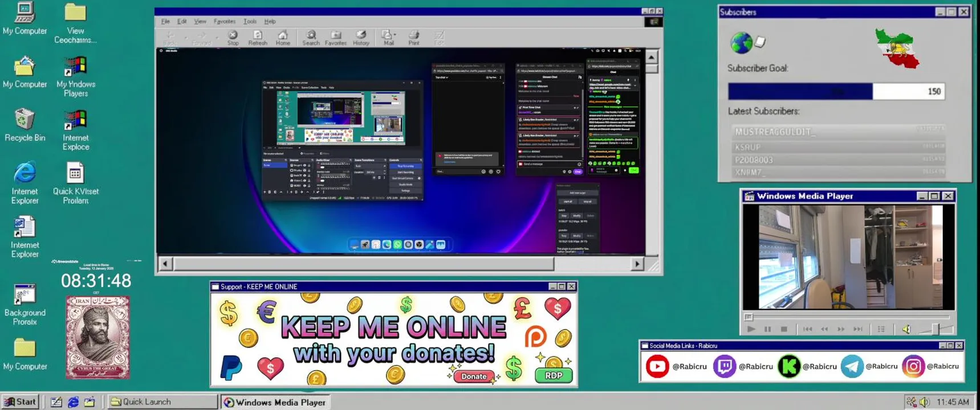Click the Previous track button
Screen dimensions: 980x410
tap(807, 329)
